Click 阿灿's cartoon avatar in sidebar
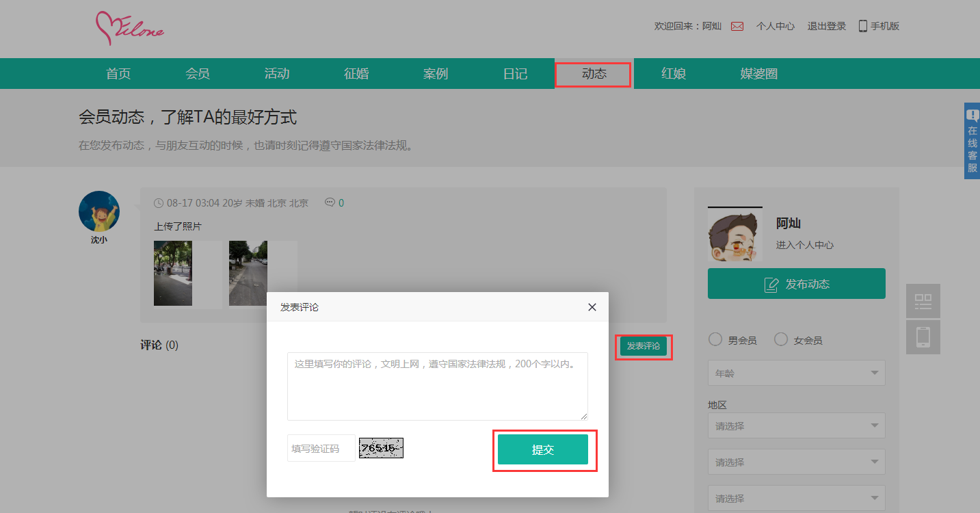 [x=735, y=234]
